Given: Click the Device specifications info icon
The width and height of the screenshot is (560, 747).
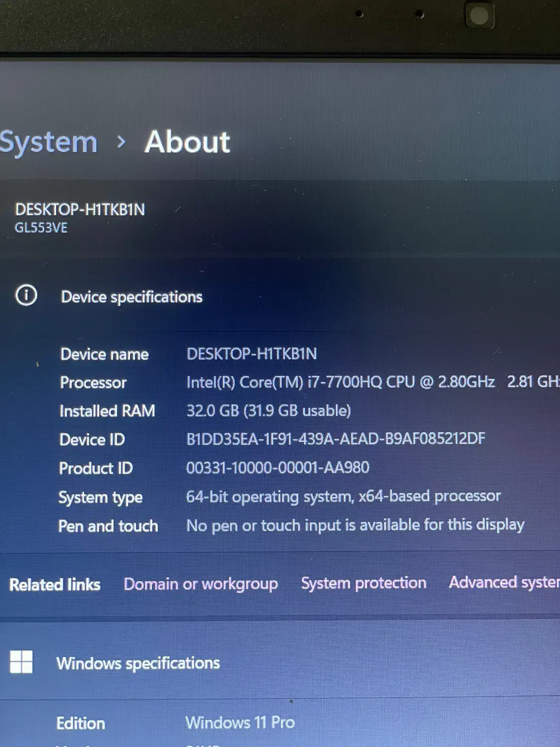Looking at the screenshot, I should (26, 295).
